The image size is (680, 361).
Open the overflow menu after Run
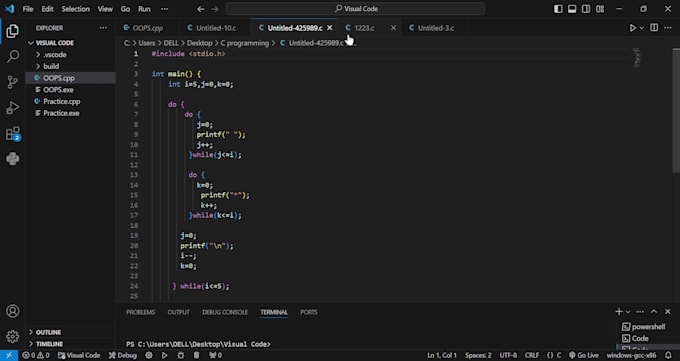point(164,9)
